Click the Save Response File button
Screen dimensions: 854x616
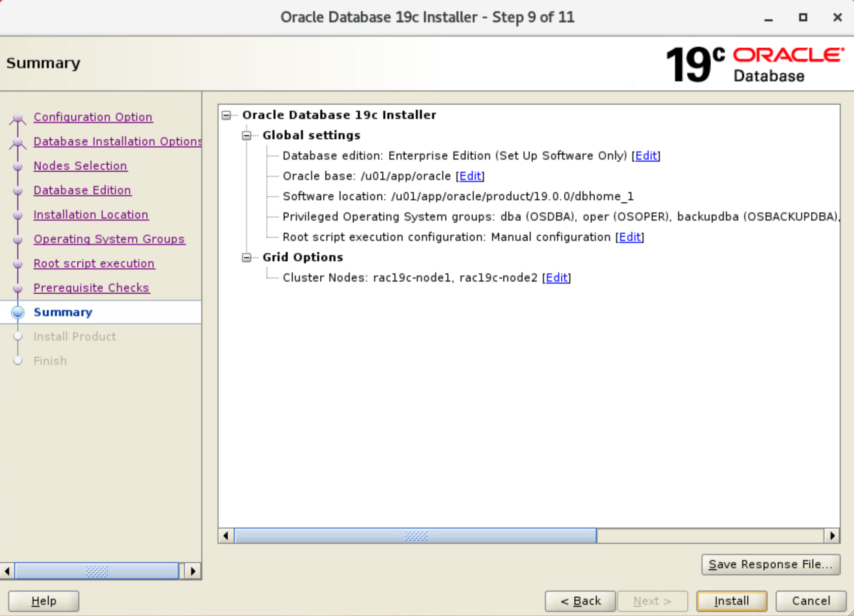[771, 564]
